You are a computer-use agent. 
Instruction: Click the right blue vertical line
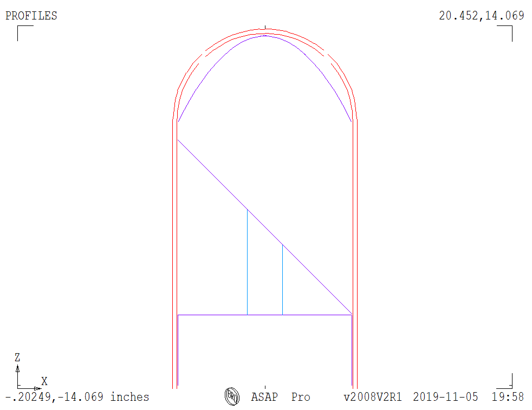point(283,280)
